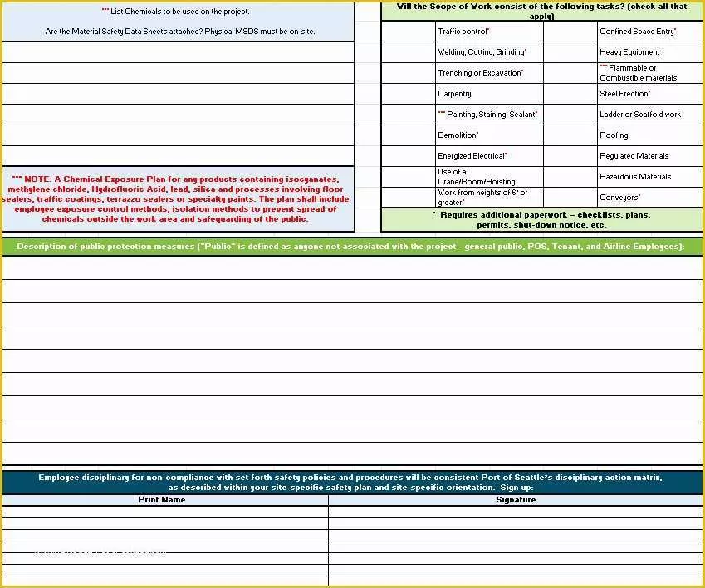Screen dimensions: 705x588
Task: Select the Material Safety Data Sheets question
Action: 180,32
